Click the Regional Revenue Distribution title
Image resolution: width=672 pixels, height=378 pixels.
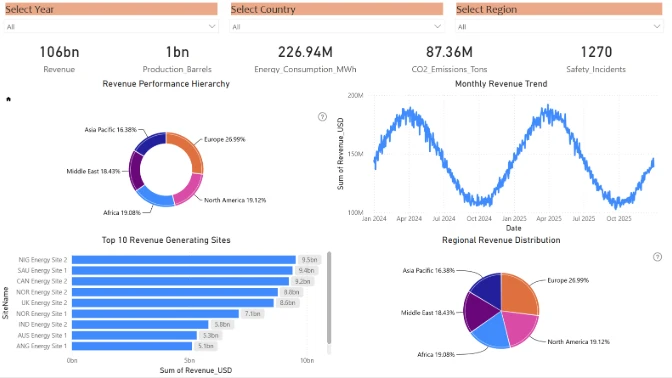click(x=501, y=240)
